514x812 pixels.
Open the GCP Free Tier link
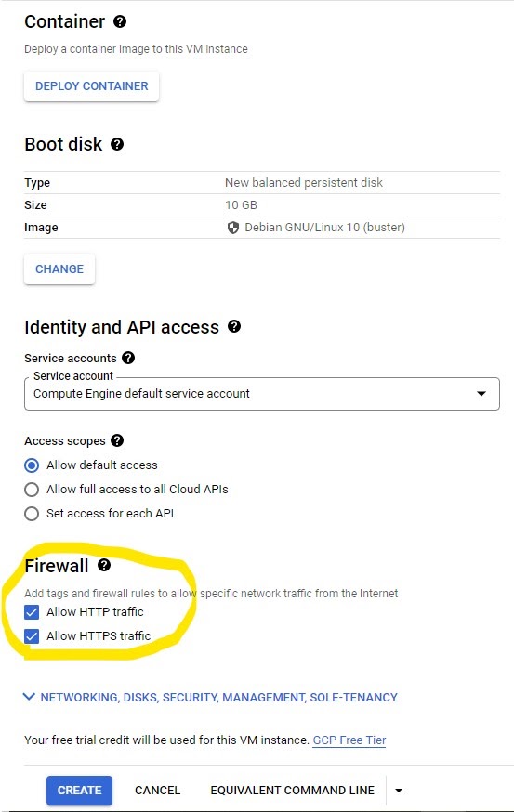click(349, 740)
